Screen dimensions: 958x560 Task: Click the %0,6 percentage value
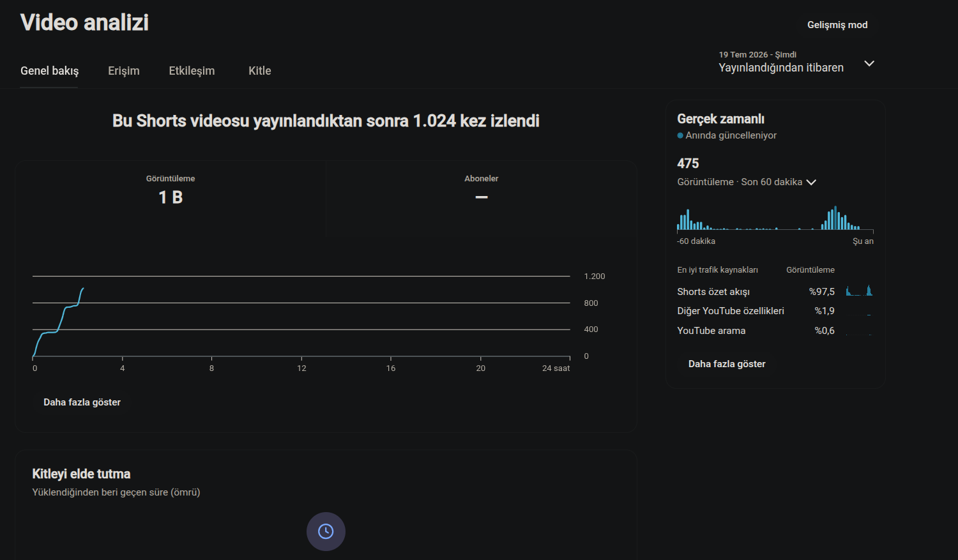825,331
